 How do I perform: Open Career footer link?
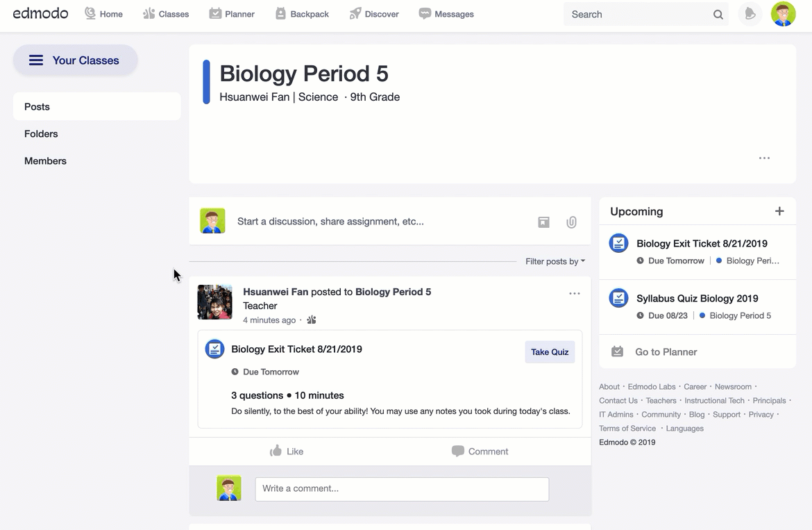[695, 386]
